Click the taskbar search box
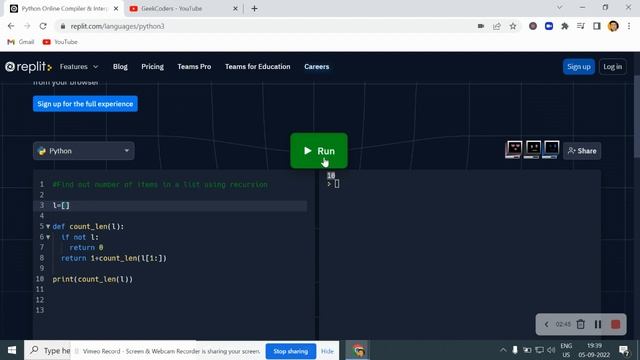 click(x=48, y=350)
